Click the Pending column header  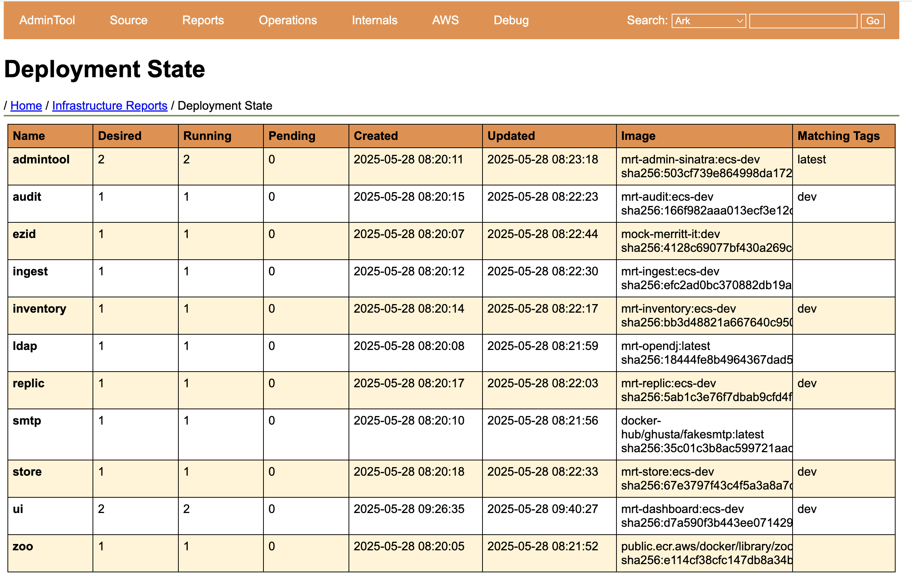306,136
